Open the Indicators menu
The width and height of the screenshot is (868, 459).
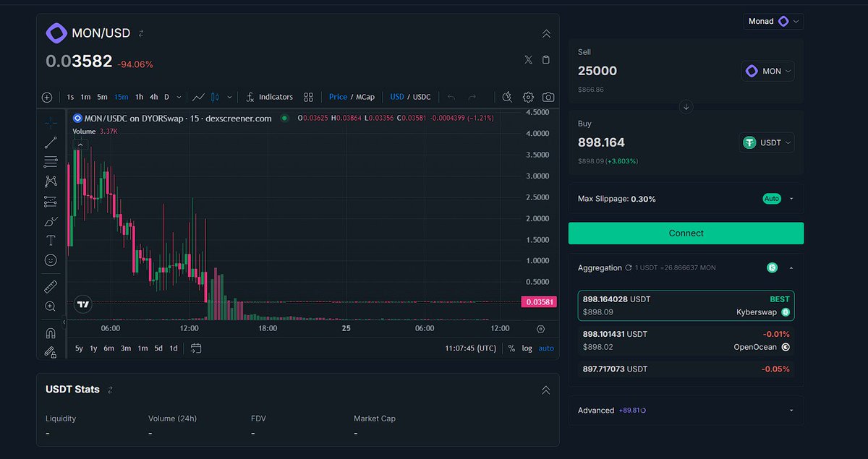tap(270, 97)
